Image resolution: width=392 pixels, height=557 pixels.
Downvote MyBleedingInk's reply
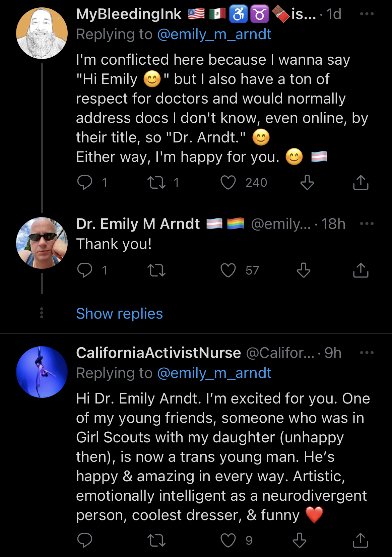click(307, 183)
